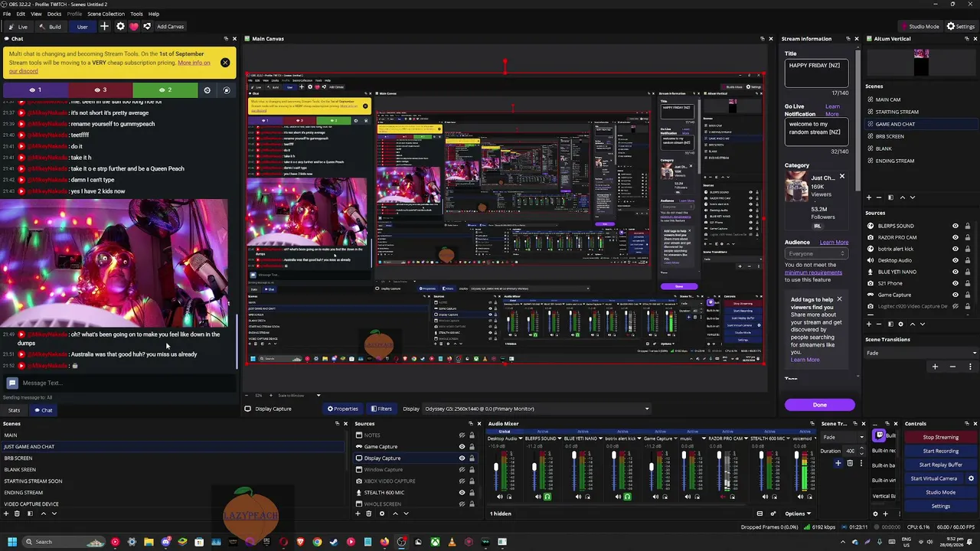Toggle lock on Desktop Audio in Aitum Vertical

968,260
